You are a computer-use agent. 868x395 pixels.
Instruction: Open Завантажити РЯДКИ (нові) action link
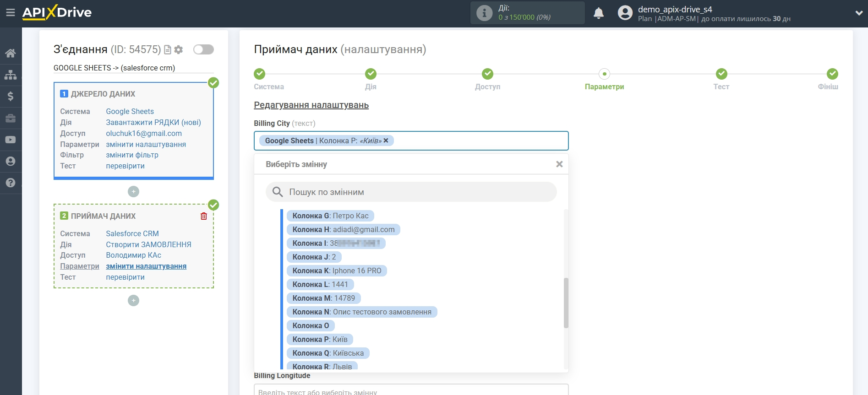(153, 122)
